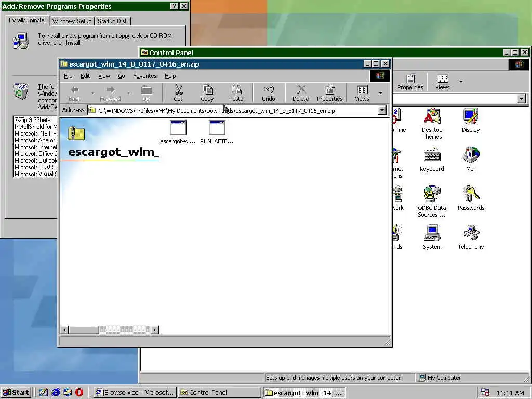Select Microsoft Plus! 98 in program list

pyautogui.click(x=35, y=167)
